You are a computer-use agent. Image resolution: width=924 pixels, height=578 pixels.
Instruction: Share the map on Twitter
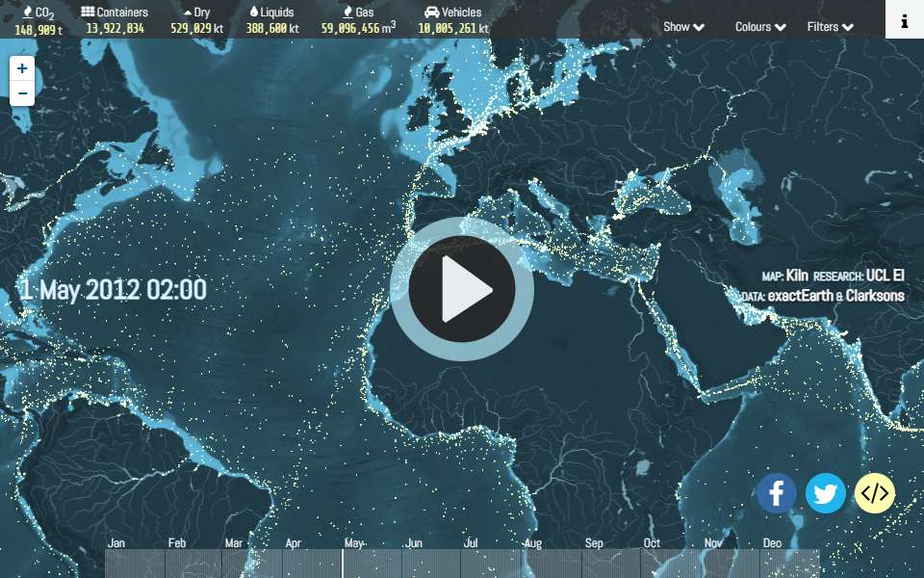click(x=826, y=493)
